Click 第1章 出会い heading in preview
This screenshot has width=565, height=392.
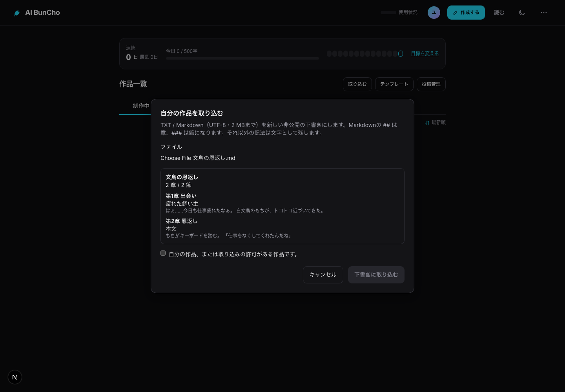coord(181,196)
